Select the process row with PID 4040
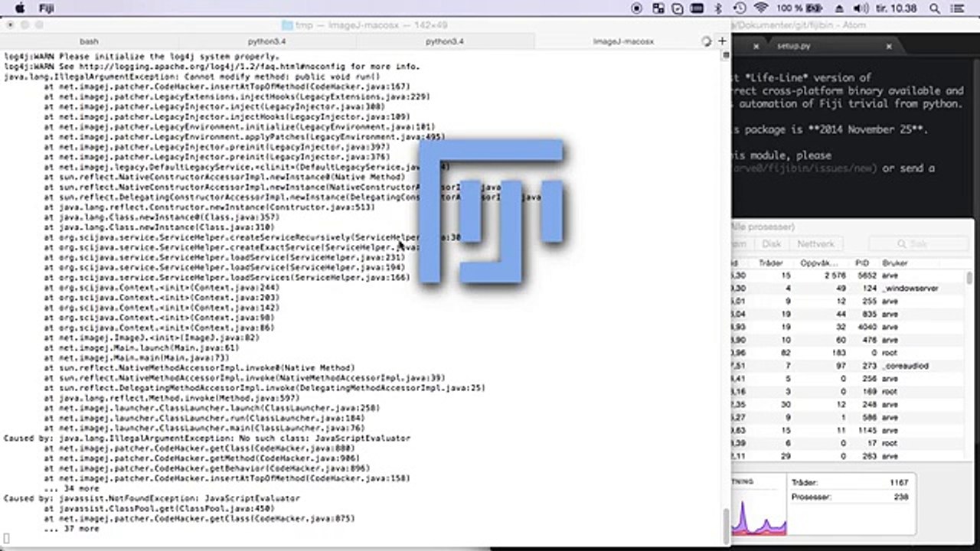Screen dimensions: 980x551 pos(848,327)
